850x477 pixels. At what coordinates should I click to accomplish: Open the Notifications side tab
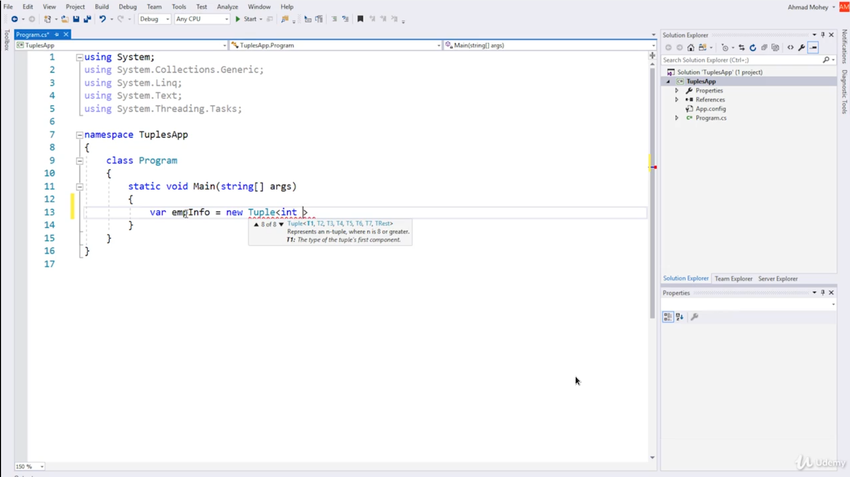coord(844,47)
